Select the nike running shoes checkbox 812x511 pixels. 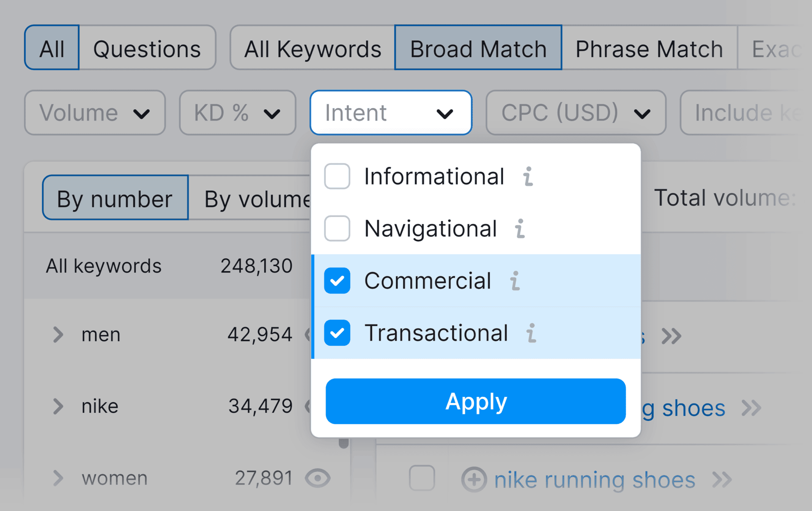pos(422,478)
